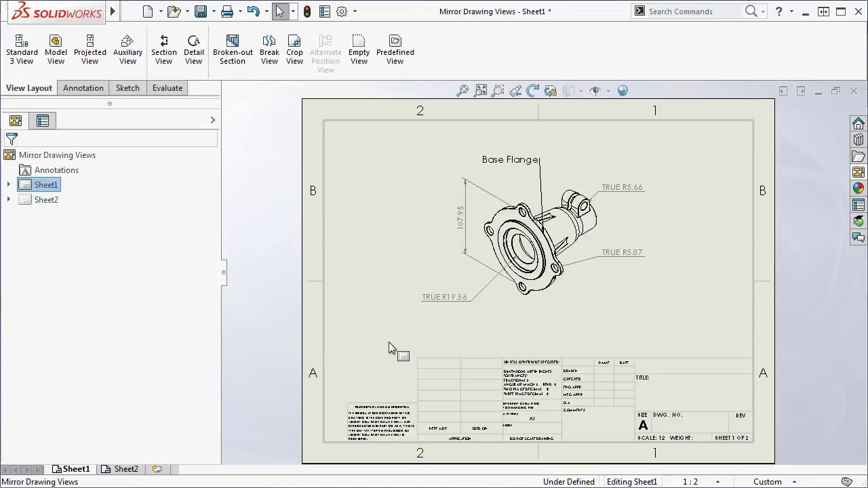This screenshot has width=868, height=488.
Task: Expand the Sheet2 tree node
Action: 8,199
